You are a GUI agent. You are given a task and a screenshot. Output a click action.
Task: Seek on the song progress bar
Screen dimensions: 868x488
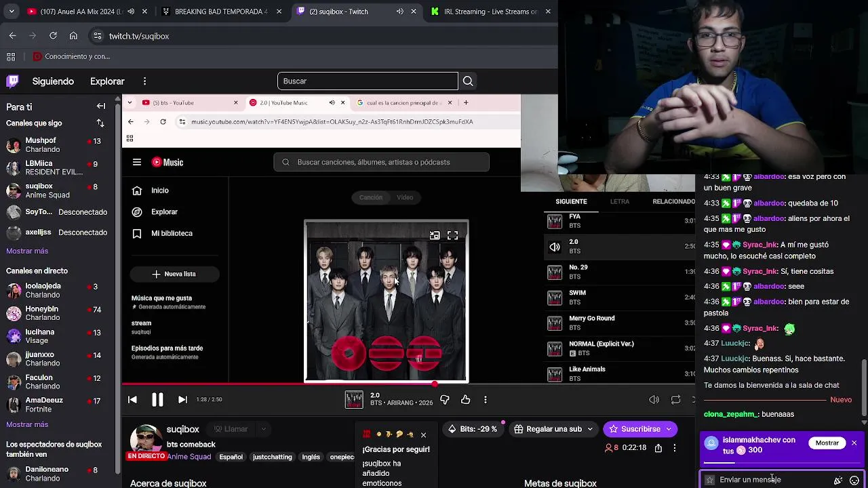[408, 384]
